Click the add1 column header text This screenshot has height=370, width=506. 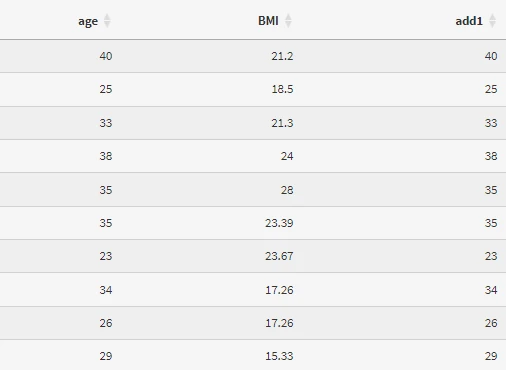pos(469,21)
